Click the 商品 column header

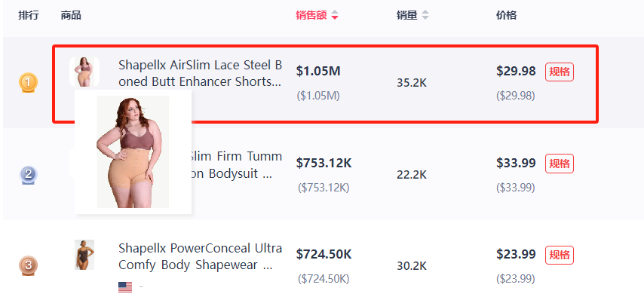pyautogui.click(x=71, y=16)
